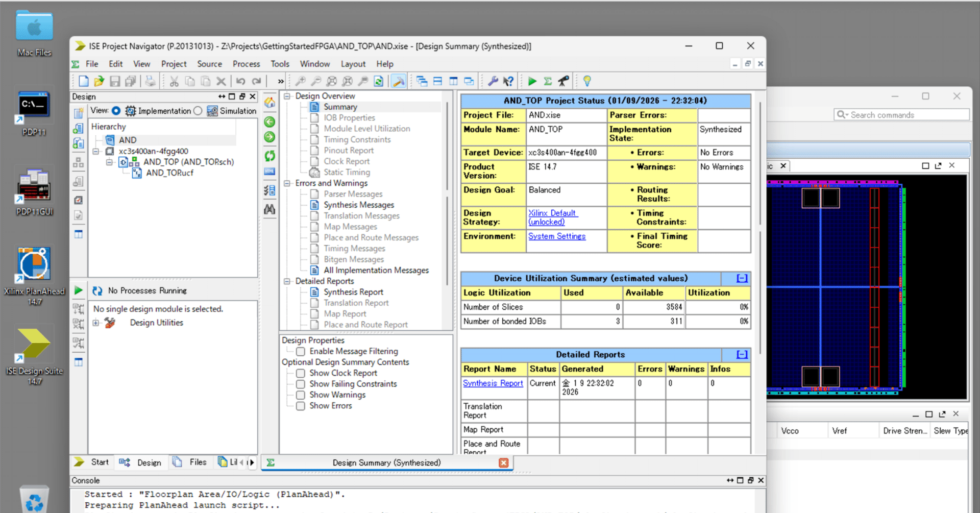Expand the Design Utilities tree node
Screen dimensions: 980x513
coord(96,323)
